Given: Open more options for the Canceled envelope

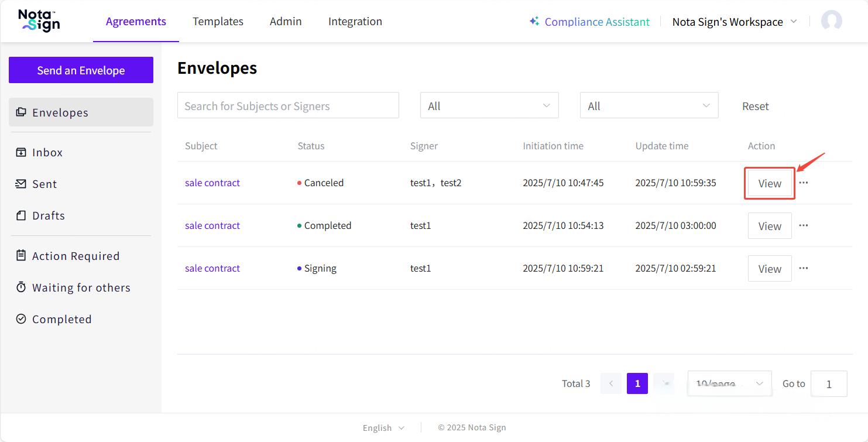Looking at the screenshot, I should (804, 183).
